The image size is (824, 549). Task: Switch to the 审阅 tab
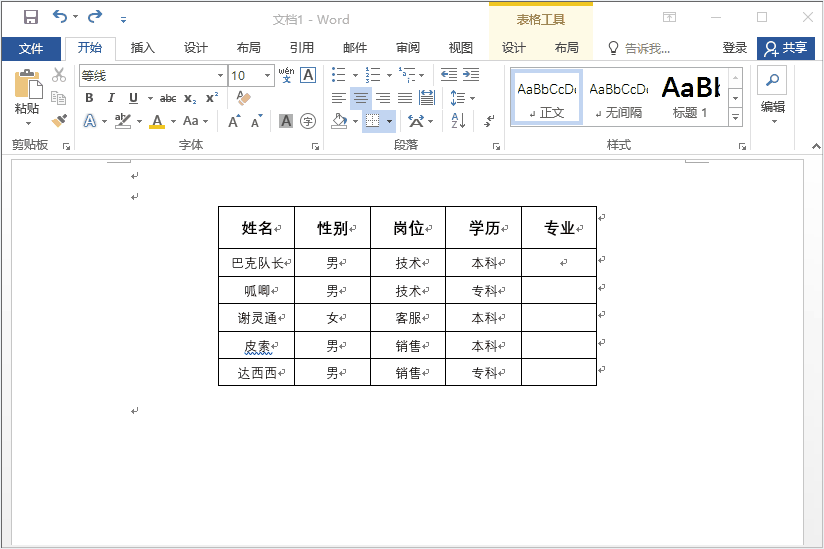click(x=408, y=48)
